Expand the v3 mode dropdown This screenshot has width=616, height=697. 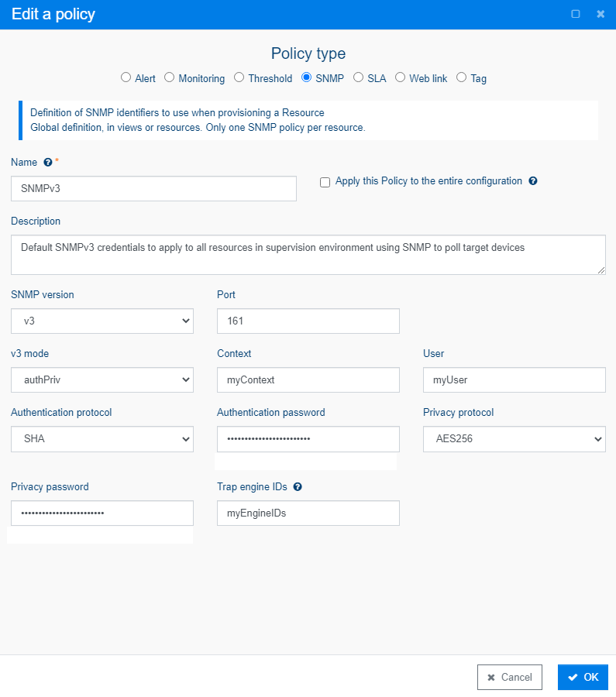[x=102, y=380]
